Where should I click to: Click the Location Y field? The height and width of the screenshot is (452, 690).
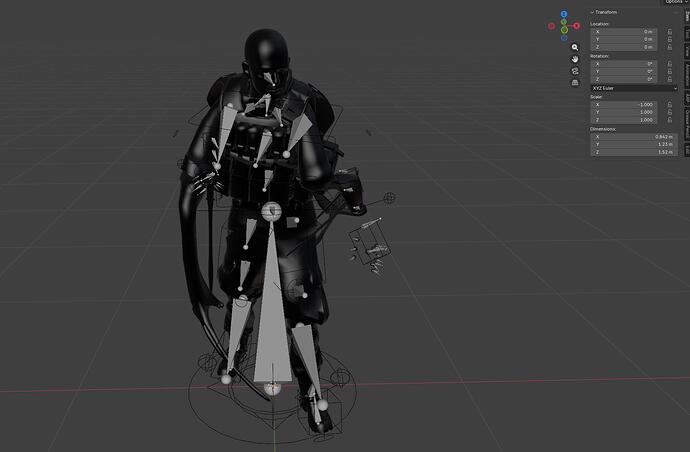[x=624, y=40]
